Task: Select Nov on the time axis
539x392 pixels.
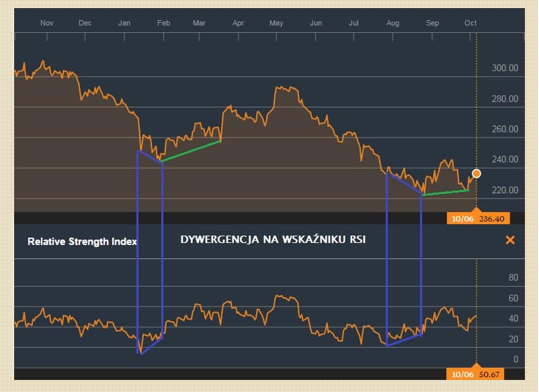Action: pyautogui.click(x=46, y=23)
